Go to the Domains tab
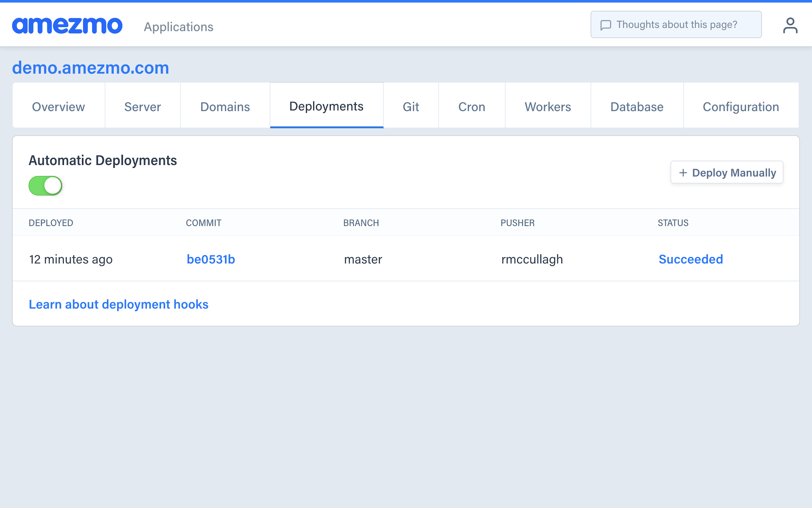Screen dimensions: 812x508 point(225,106)
